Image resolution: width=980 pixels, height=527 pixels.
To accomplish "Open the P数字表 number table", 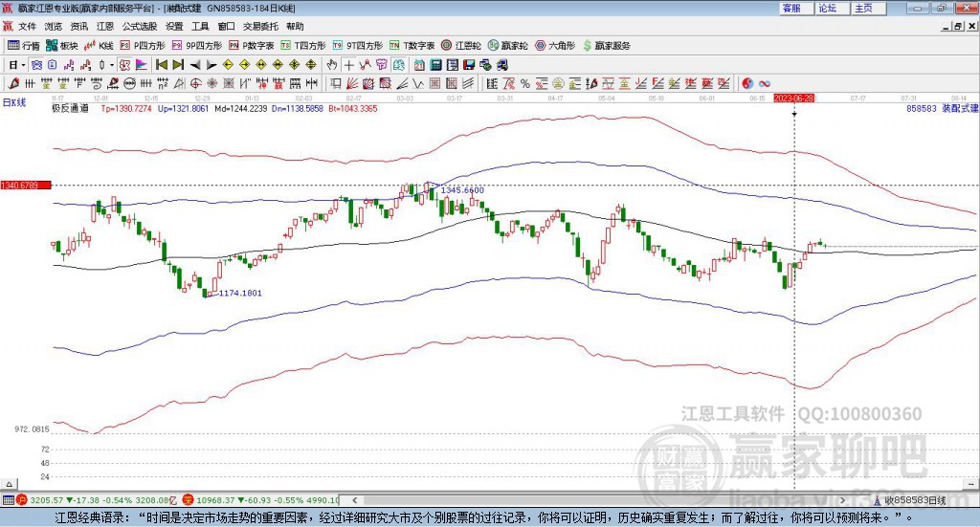I will pos(252,46).
